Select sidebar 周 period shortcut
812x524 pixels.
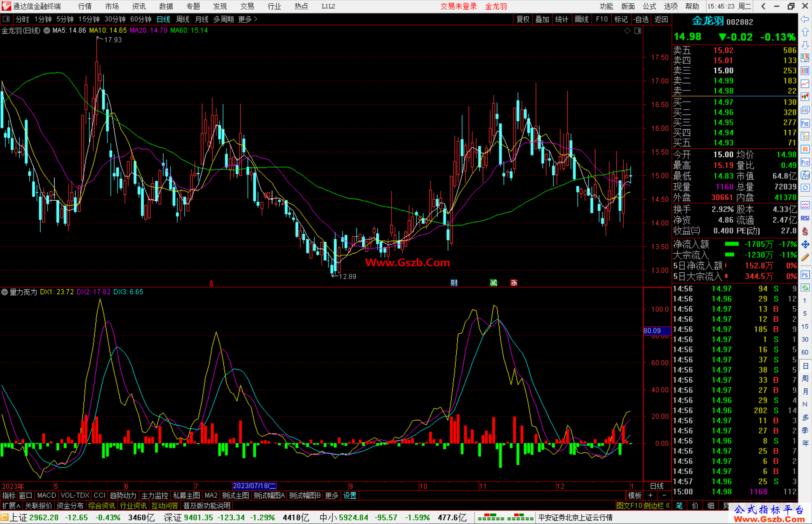[x=805, y=378]
